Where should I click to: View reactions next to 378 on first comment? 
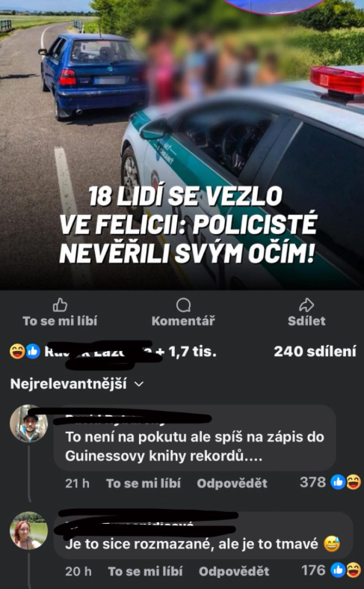(x=345, y=482)
